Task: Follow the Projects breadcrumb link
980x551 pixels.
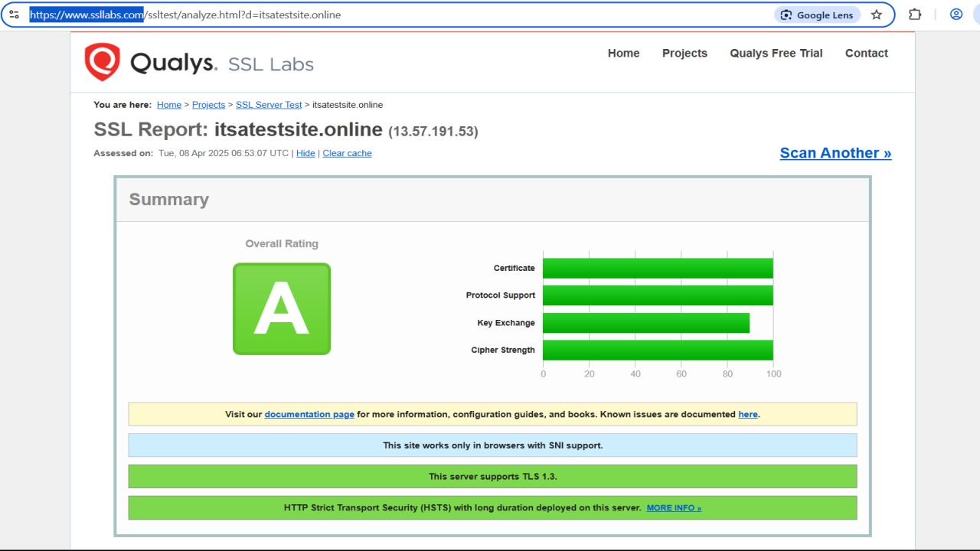Action: 208,105
